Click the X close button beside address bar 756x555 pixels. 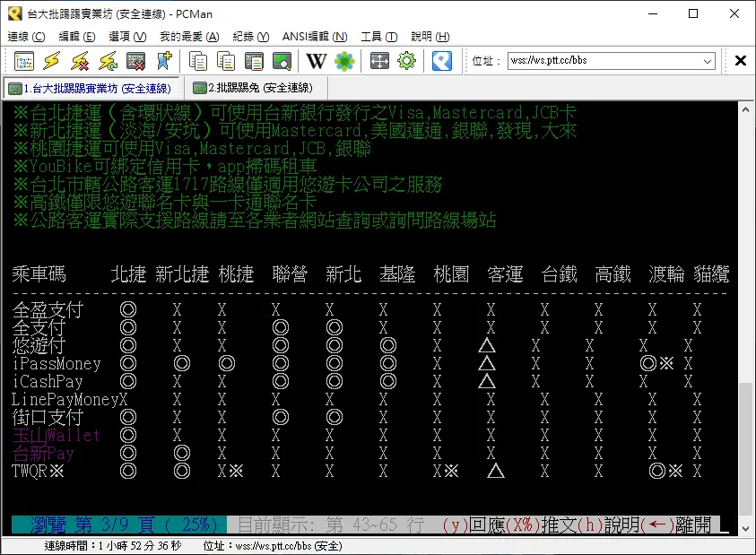point(741,61)
